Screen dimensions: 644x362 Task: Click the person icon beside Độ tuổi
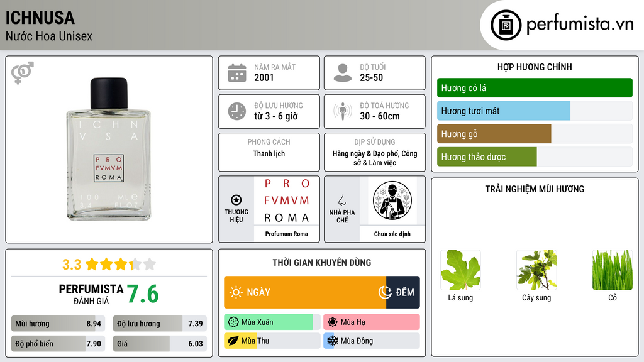[x=343, y=73]
